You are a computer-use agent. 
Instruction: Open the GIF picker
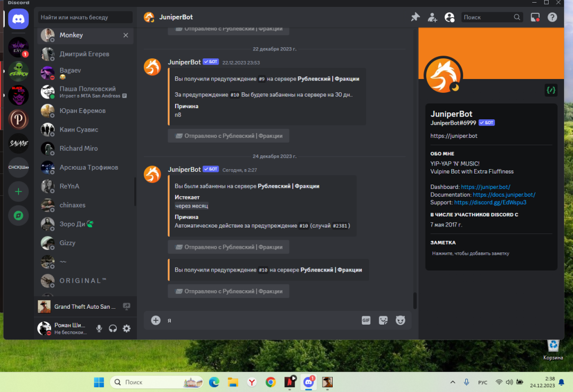pyautogui.click(x=366, y=320)
